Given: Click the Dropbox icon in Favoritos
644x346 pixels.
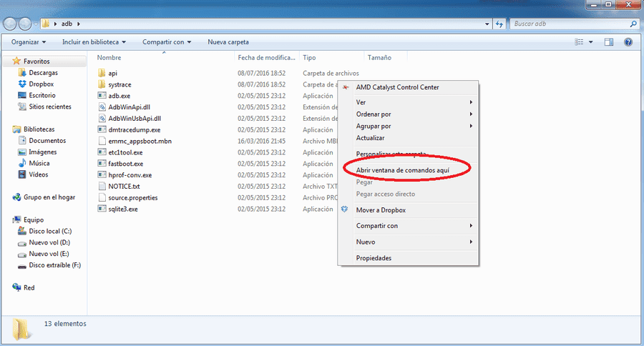Looking at the screenshot, I should (x=22, y=84).
